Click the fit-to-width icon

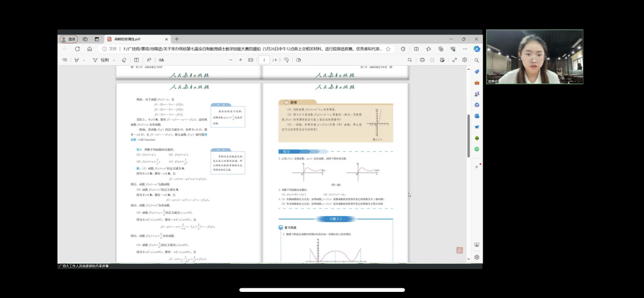pyautogui.click(x=250, y=60)
